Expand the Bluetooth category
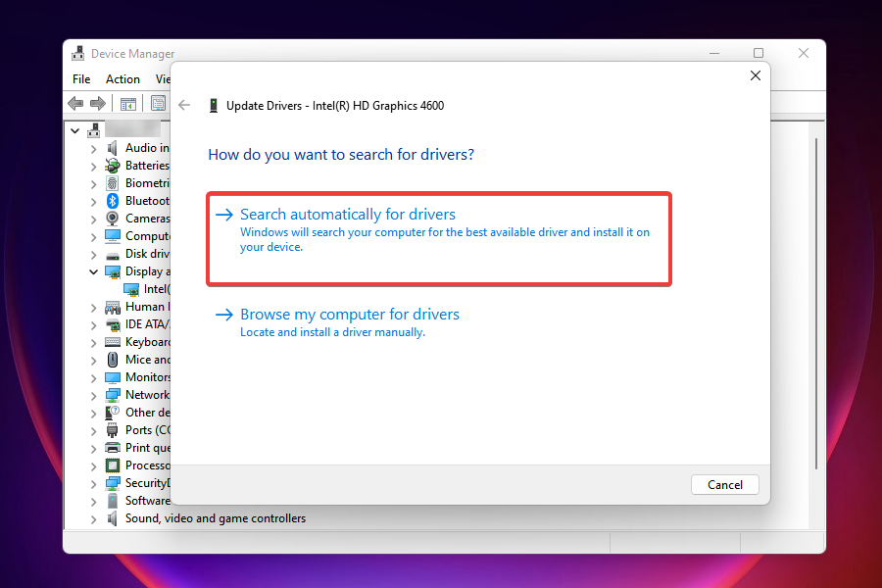882x588 pixels. (93, 202)
